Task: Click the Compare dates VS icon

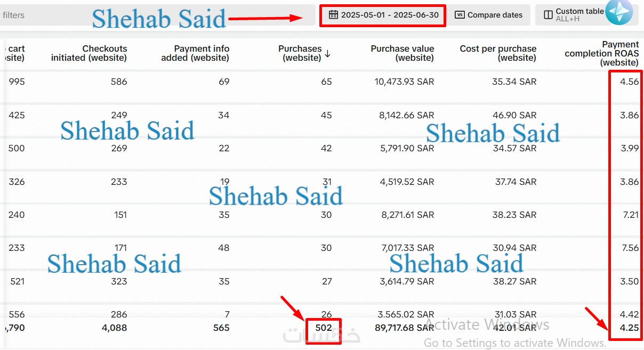Action: click(460, 15)
